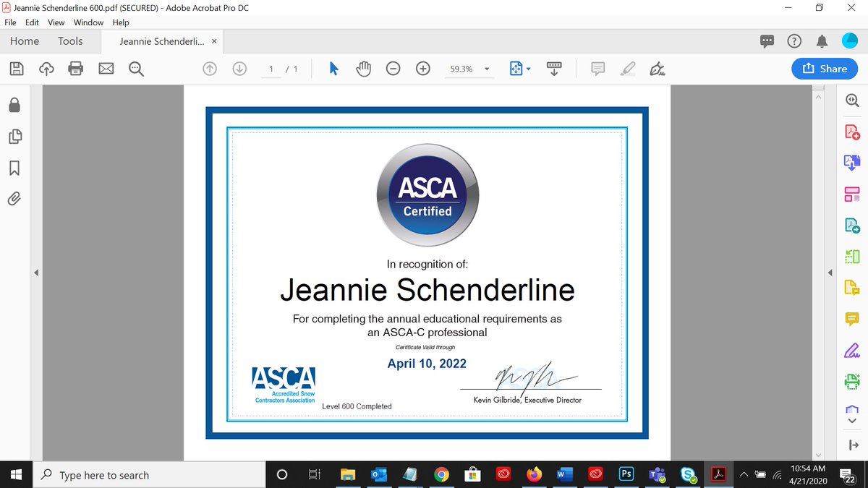Open the Windows Start menu

[x=17, y=475]
